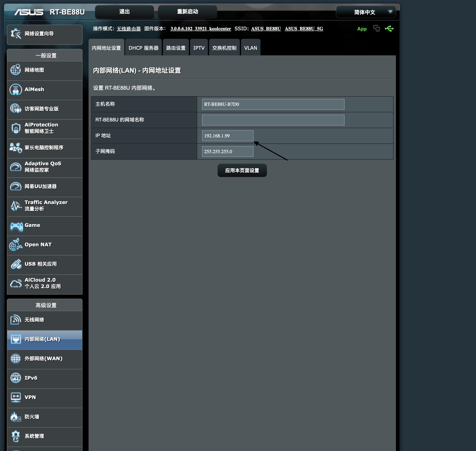Open the network setup wizard icon

tap(16, 34)
